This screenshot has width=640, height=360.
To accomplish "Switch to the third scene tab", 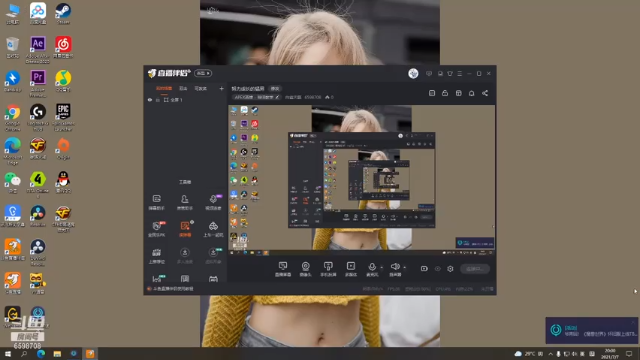I will point(200,89).
